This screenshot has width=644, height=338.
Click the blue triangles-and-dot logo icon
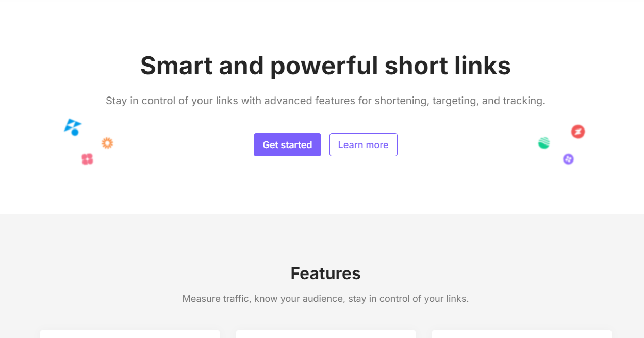tap(73, 127)
